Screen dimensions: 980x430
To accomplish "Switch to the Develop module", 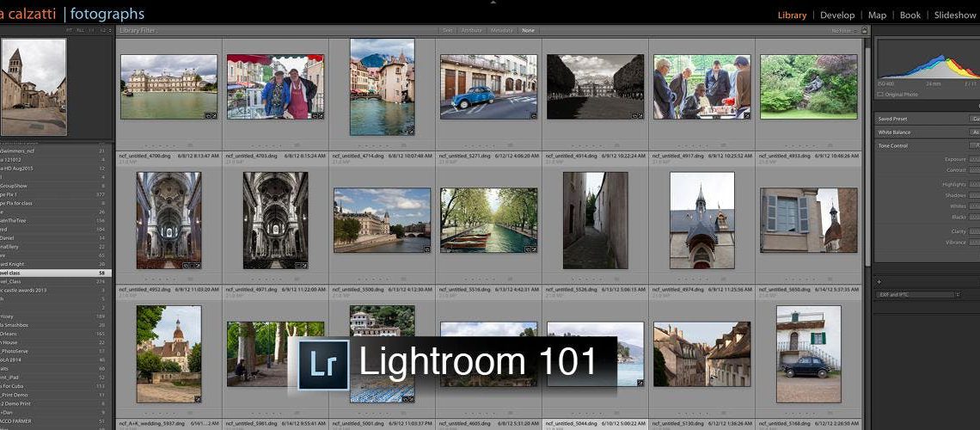I will [837, 15].
